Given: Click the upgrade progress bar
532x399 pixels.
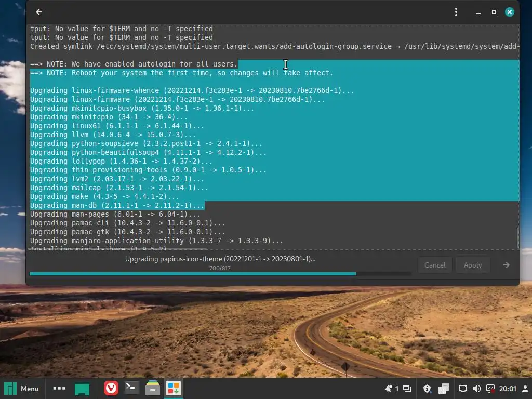Looking at the screenshot, I should (x=220, y=273).
